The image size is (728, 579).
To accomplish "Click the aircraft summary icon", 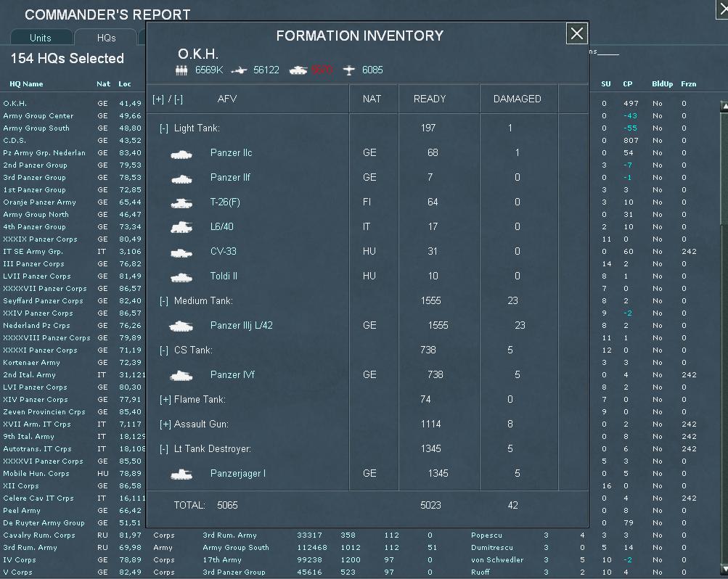I will (348, 70).
